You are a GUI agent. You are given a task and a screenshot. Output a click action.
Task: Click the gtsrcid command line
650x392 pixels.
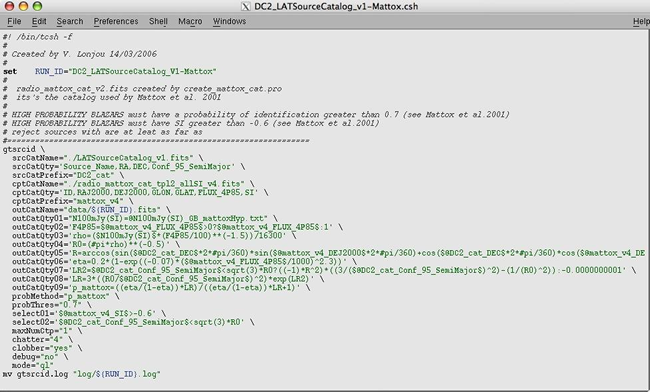24,149
